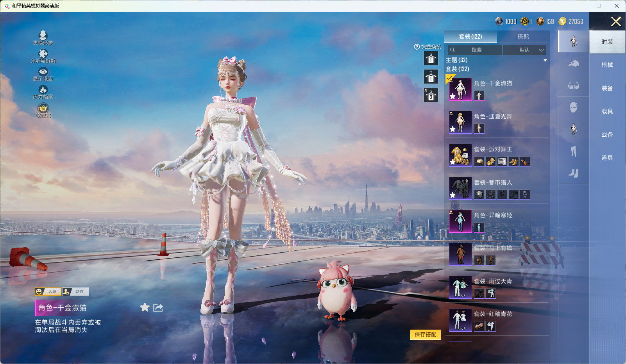Open the 默认 sort dropdown

tap(524, 50)
